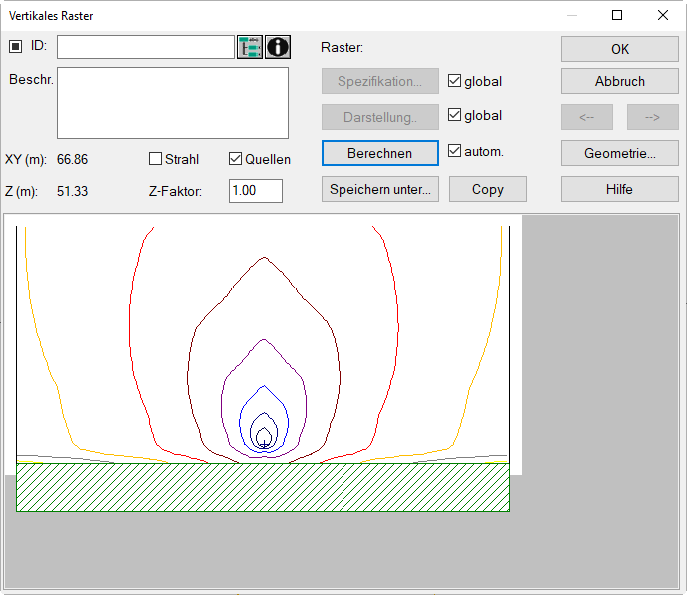Click the greyed Darstellung.. button

point(380,117)
